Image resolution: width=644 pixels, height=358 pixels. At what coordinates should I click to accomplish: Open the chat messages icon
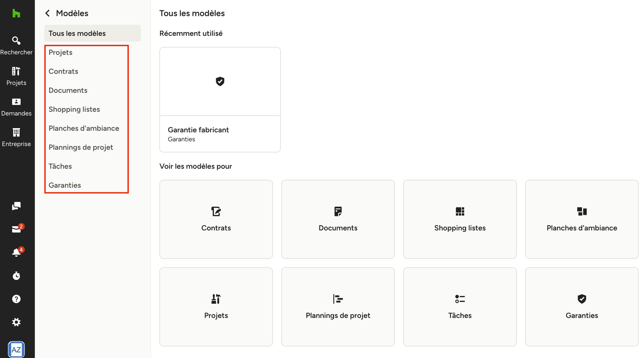(16, 206)
